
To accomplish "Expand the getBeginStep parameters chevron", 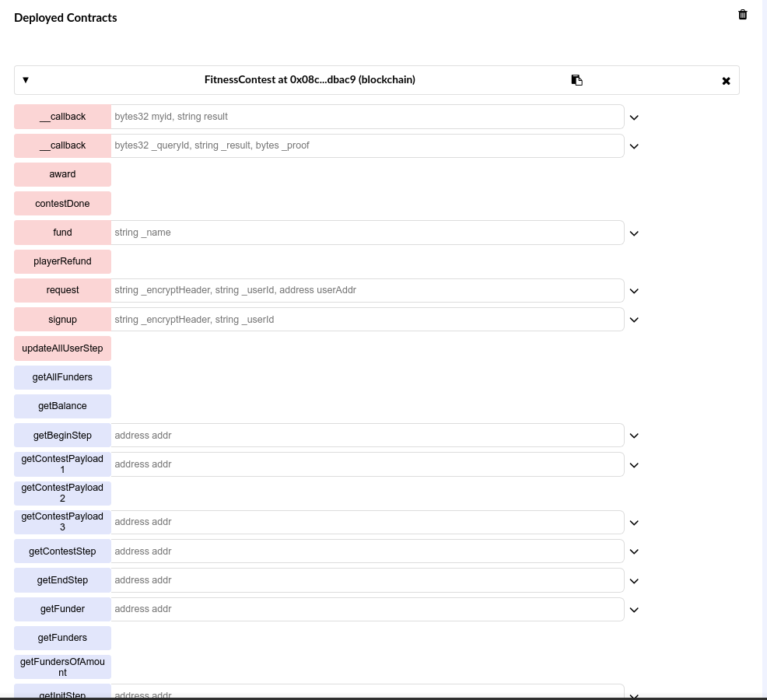I will (x=634, y=436).
